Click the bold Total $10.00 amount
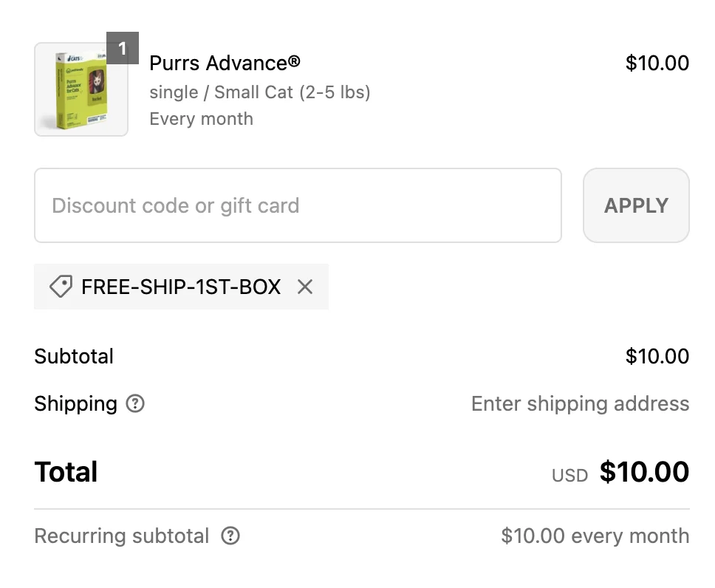 click(644, 472)
